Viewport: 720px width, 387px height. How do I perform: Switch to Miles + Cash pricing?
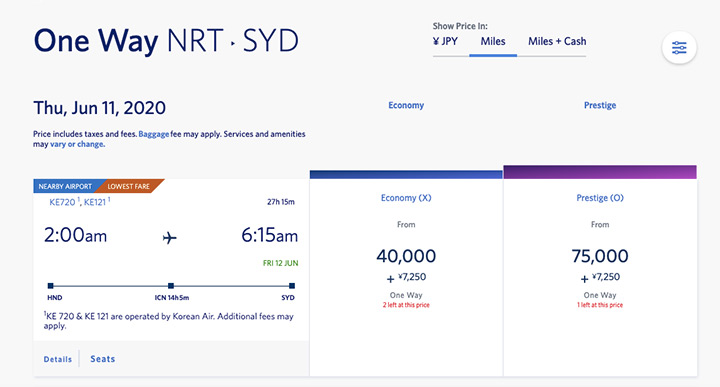pyautogui.click(x=557, y=41)
